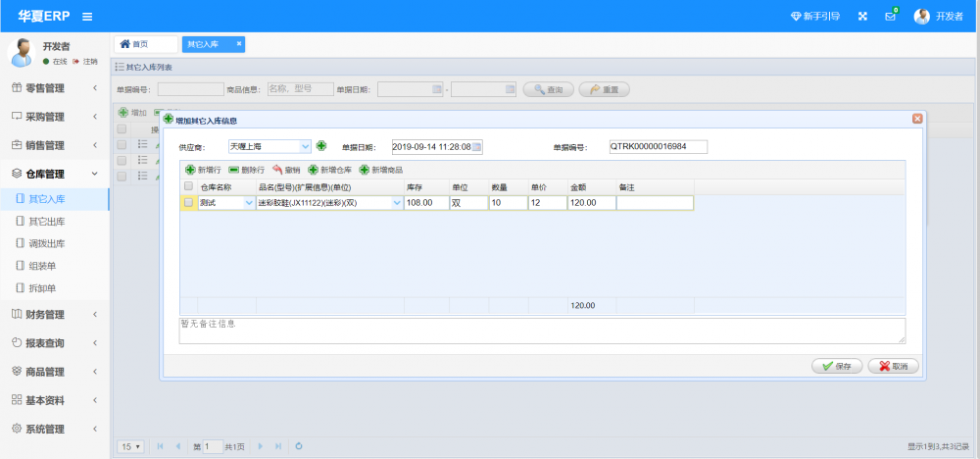Toggle the second list row checkbox

pyautogui.click(x=122, y=161)
